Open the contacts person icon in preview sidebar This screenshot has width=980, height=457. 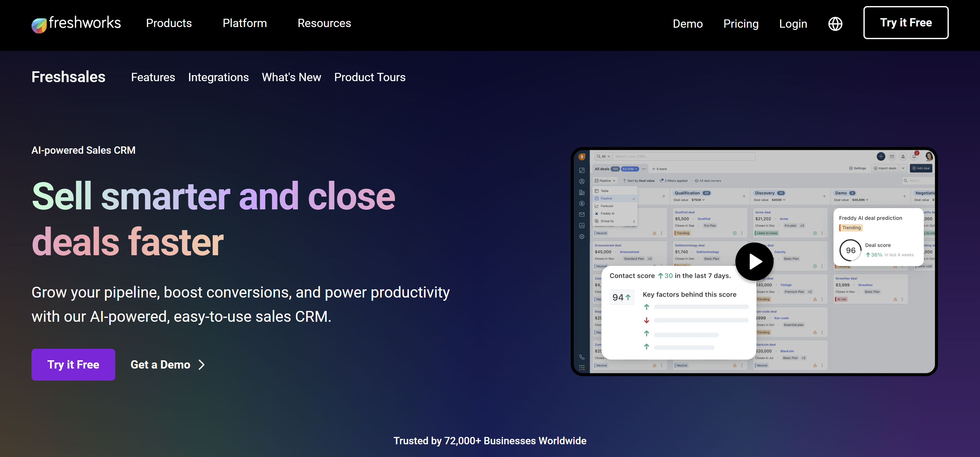point(582,181)
